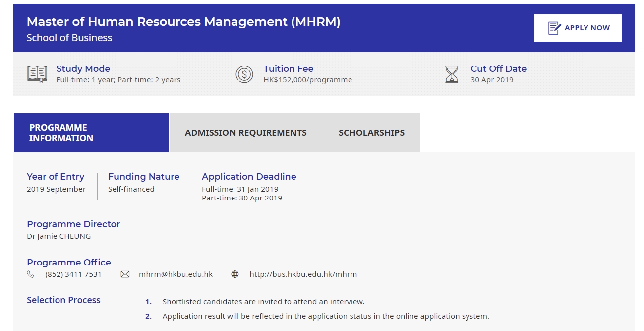Click the dollar coin Tuition Fee icon
This screenshot has width=644, height=331.
[244, 74]
